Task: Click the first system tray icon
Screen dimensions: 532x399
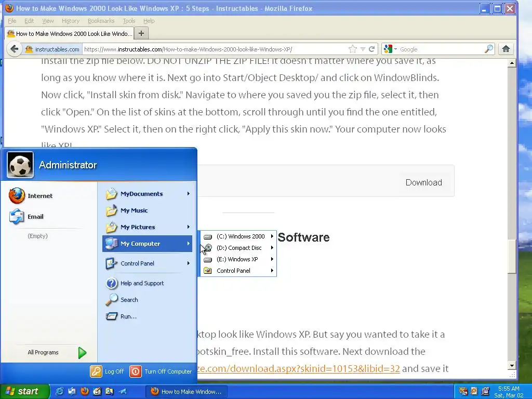Action: (x=463, y=391)
